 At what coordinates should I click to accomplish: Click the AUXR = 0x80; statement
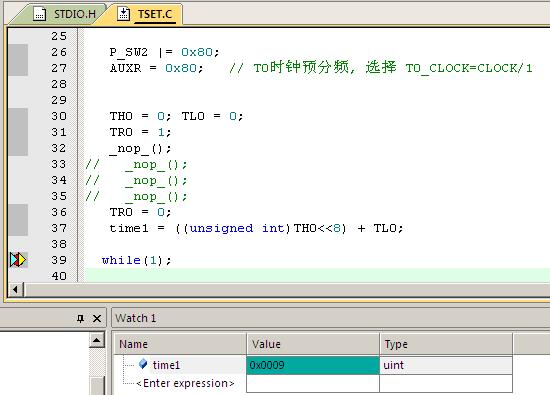tap(156, 68)
